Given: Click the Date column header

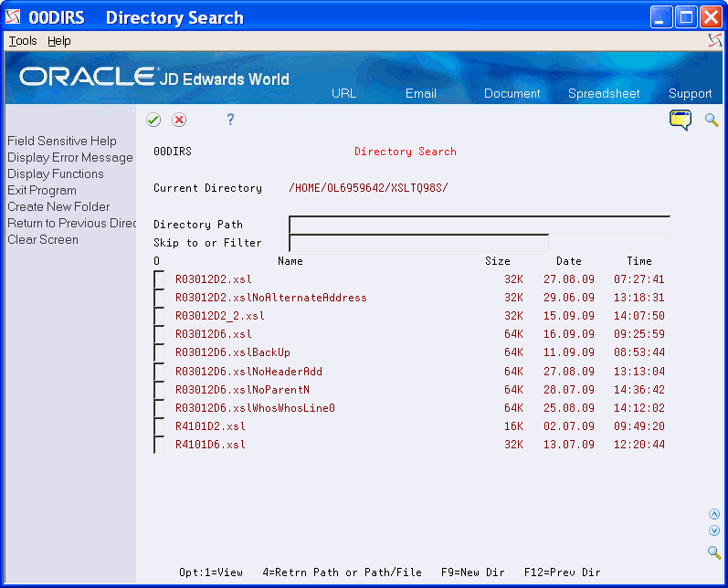Looking at the screenshot, I should coord(569,261).
